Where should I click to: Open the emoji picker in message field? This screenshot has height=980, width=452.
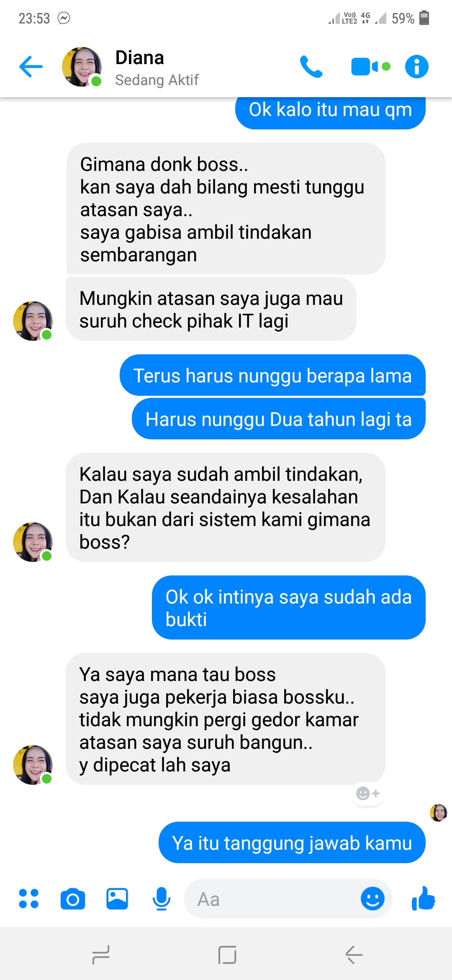(372, 898)
